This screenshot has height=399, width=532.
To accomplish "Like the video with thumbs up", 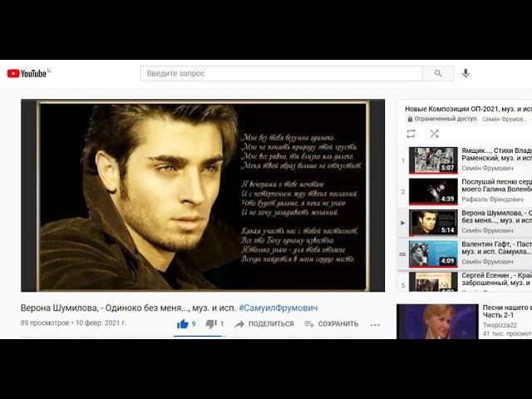I will pyautogui.click(x=183, y=323).
